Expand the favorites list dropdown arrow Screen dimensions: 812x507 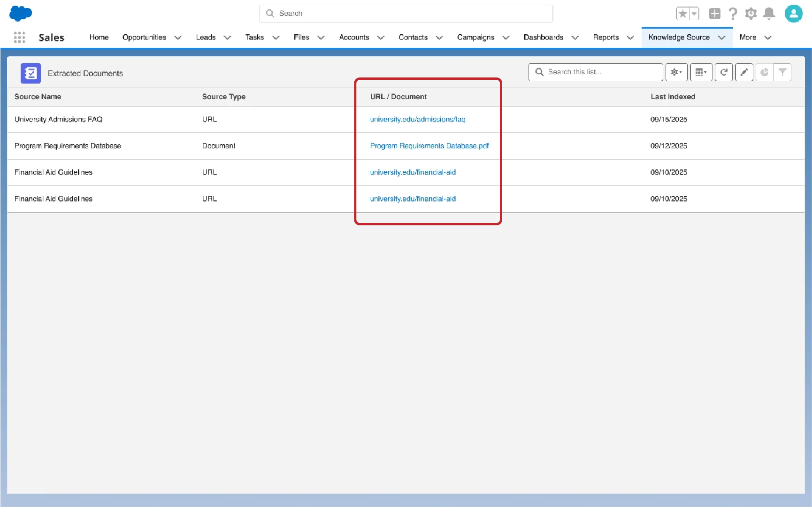click(x=694, y=14)
